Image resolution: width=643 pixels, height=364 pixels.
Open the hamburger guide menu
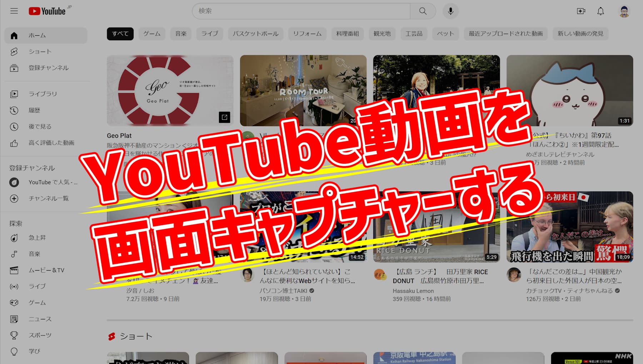[14, 11]
